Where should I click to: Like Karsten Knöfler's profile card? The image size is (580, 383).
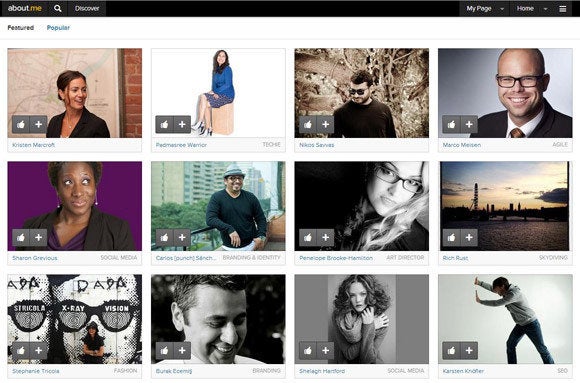tap(451, 350)
